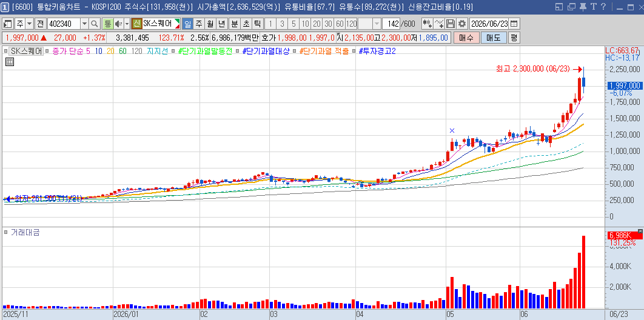Click the 호가 quote label
The image size is (644, 320).
coord(269,38)
